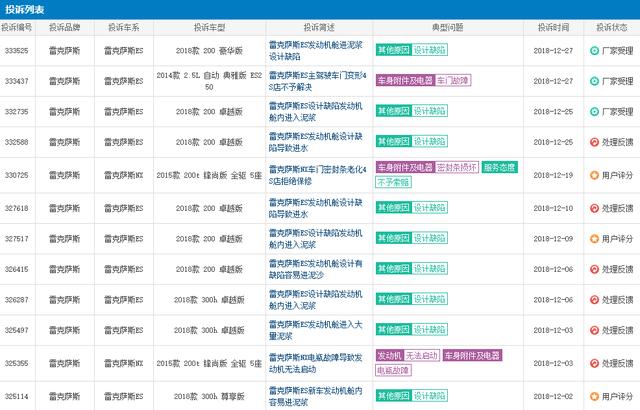Open complaint summary link in row 332588

316,142
